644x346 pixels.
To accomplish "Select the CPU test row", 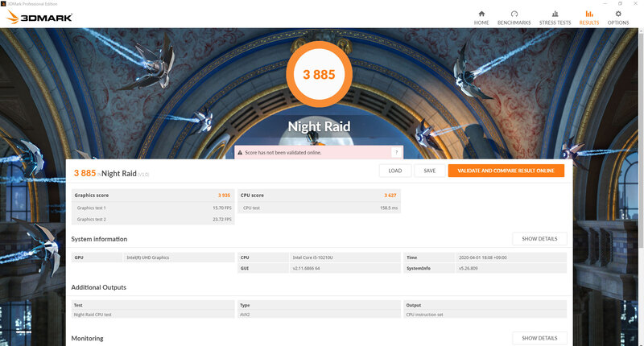I will pos(319,208).
